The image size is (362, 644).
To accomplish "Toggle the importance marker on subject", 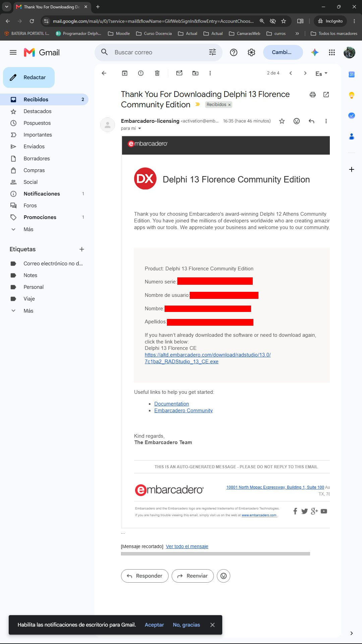I will 198,104.
